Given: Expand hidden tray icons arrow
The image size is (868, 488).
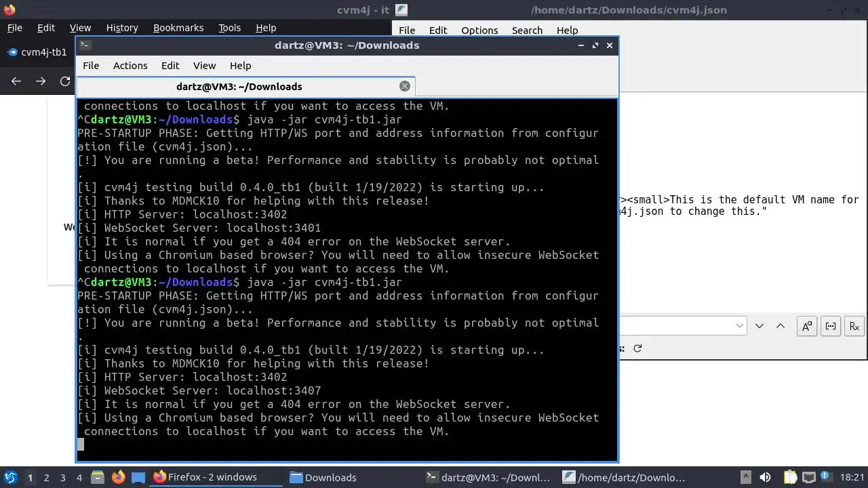Looking at the screenshot, I should (x=745, y=477).
